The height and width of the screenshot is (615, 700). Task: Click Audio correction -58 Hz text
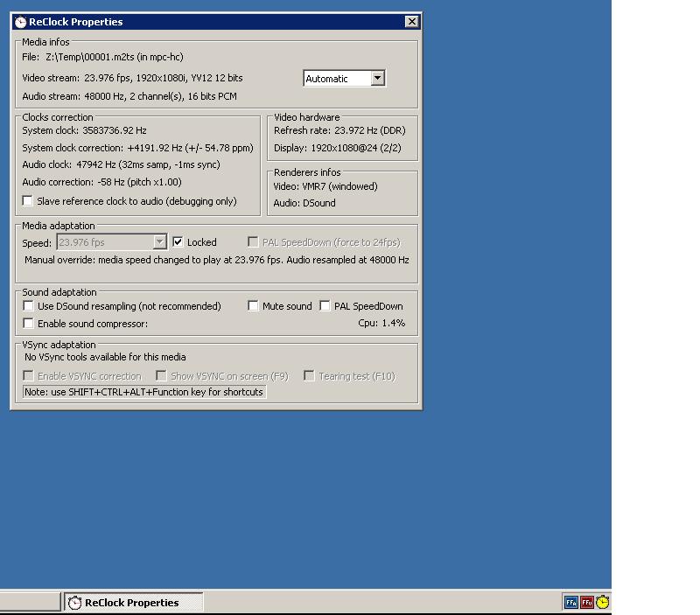(x=101, y=182)
